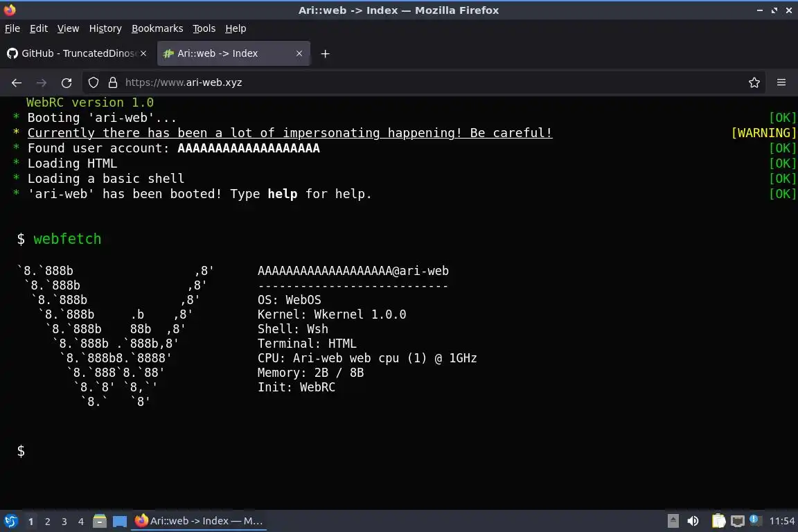Show site security padlock info

[113, 82]
